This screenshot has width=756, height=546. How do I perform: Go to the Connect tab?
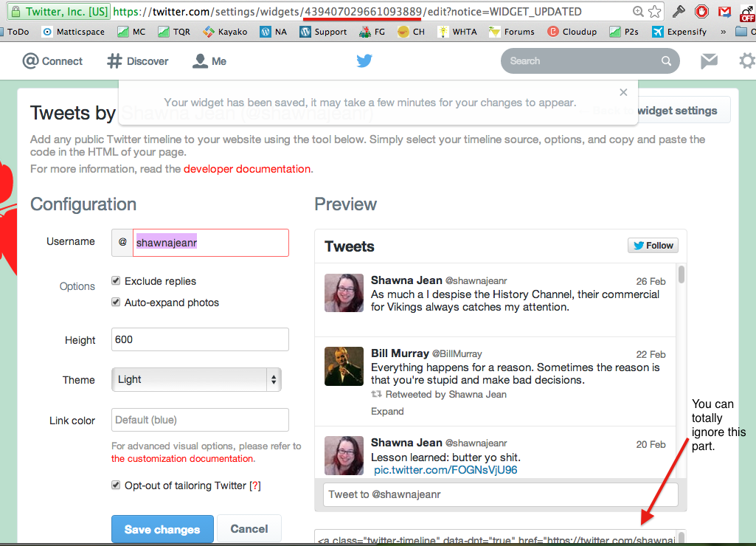pyautogui.click(x=52, y=61)
